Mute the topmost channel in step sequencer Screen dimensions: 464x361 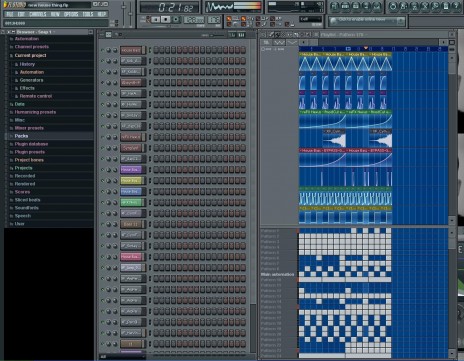click(x=102, y=50)
